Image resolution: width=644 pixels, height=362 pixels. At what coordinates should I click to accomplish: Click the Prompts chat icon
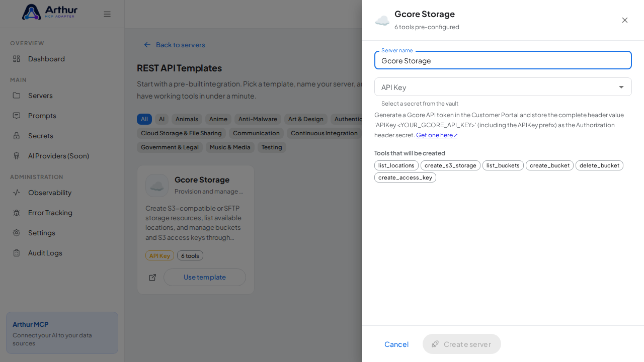point(17,116)
